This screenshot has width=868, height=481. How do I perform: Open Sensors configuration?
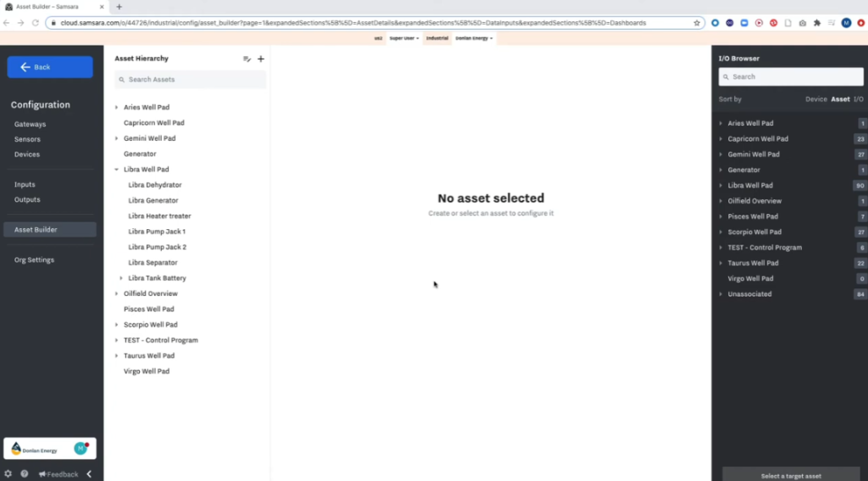pyautogui.click(x=27, y=139)
